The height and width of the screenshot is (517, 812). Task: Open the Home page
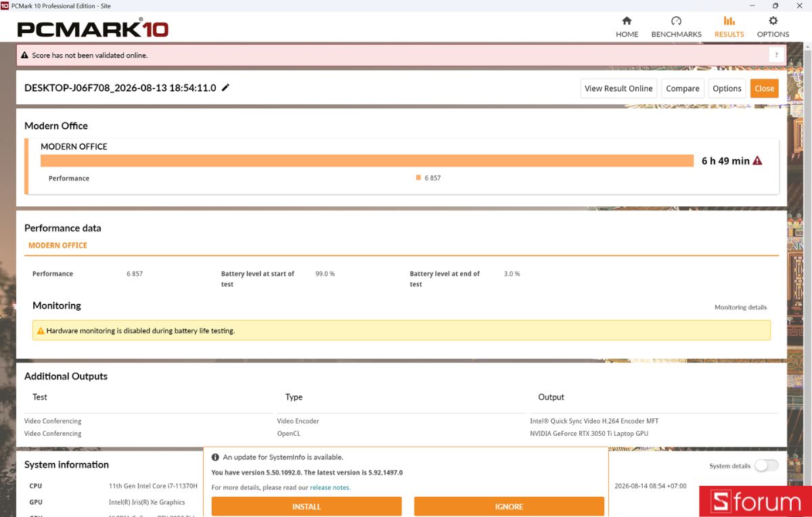627,27
